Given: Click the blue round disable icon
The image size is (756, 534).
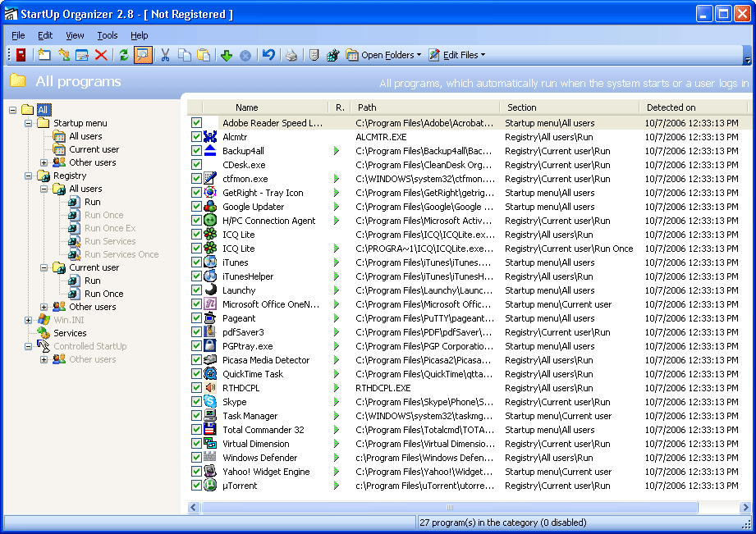Looking at the screenshot, I should [x=245, y=56].
